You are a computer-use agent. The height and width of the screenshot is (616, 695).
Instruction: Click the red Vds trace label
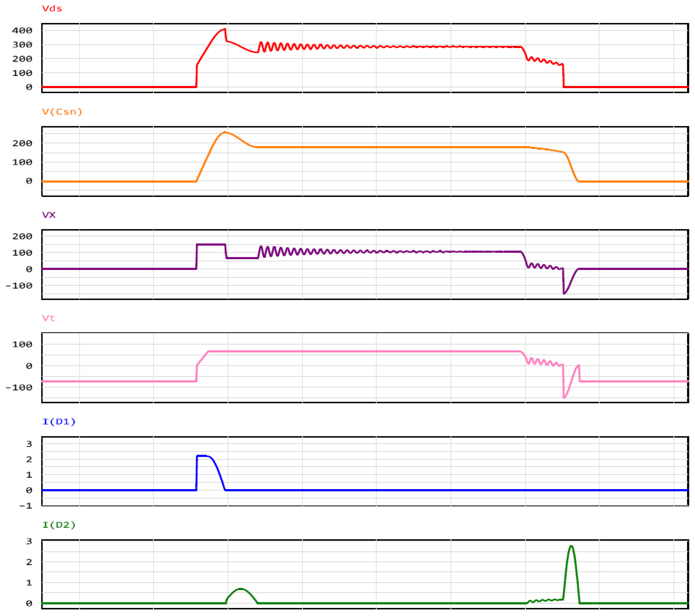[x=52, y=9]
